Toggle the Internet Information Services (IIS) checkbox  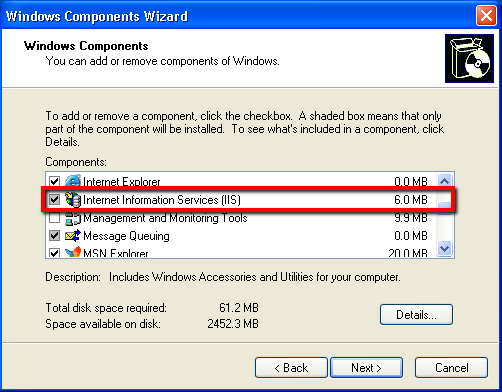point(54,200)
